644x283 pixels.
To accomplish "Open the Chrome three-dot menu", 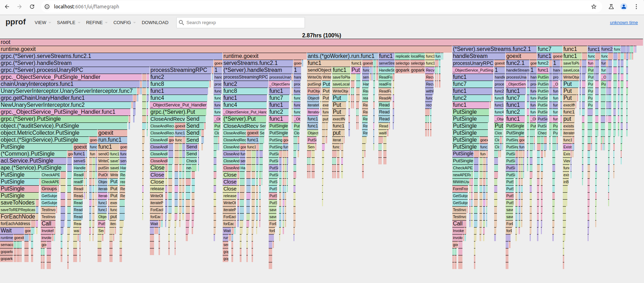I will pos(636,7).
